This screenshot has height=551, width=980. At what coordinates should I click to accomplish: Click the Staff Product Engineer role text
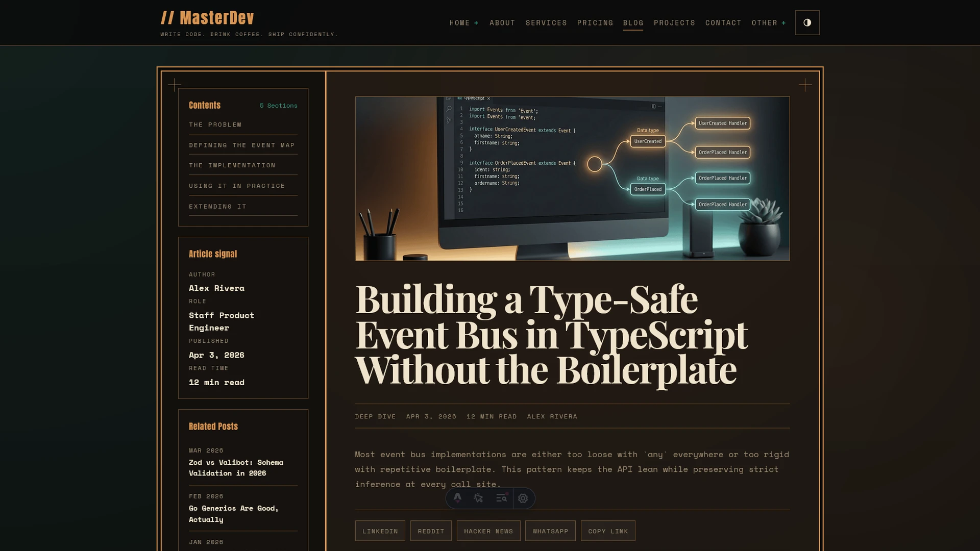(x=222, y=321)
